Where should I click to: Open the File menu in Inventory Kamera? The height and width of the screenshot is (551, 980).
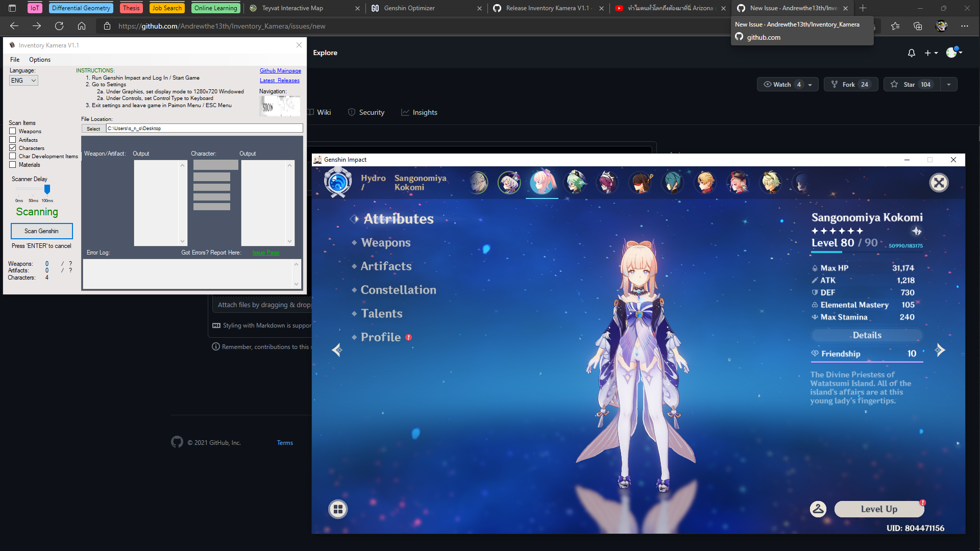[x=15, y=60]
